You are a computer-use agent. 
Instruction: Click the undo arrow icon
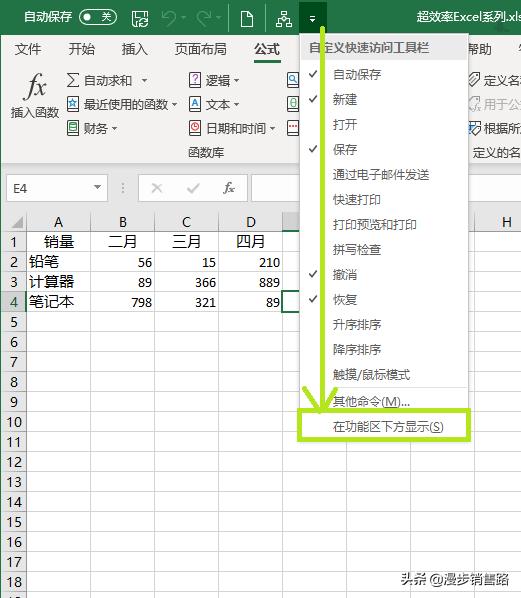(169, 18)
